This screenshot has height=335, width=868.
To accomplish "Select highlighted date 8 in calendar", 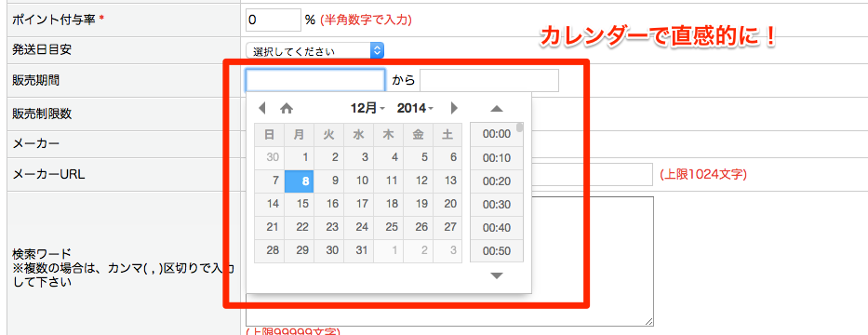I will tap(300, 181).
